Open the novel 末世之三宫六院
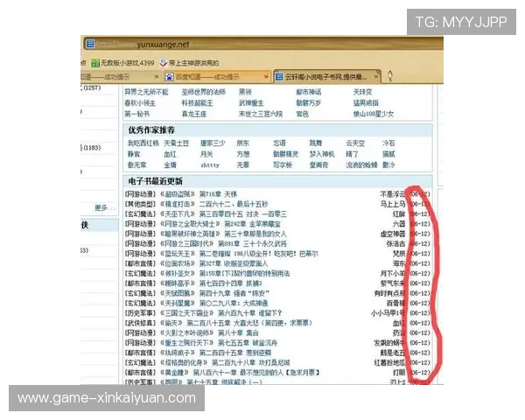 [261, 115]
